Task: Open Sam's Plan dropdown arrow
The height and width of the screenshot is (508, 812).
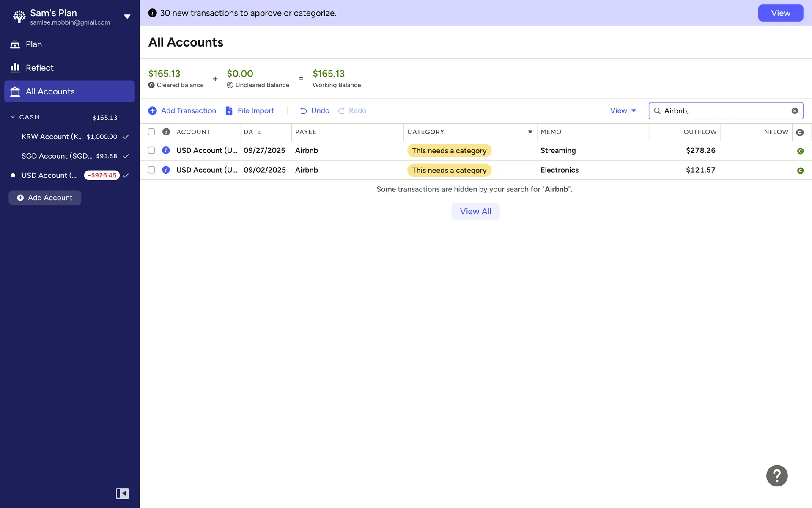Action: [127, 17]
